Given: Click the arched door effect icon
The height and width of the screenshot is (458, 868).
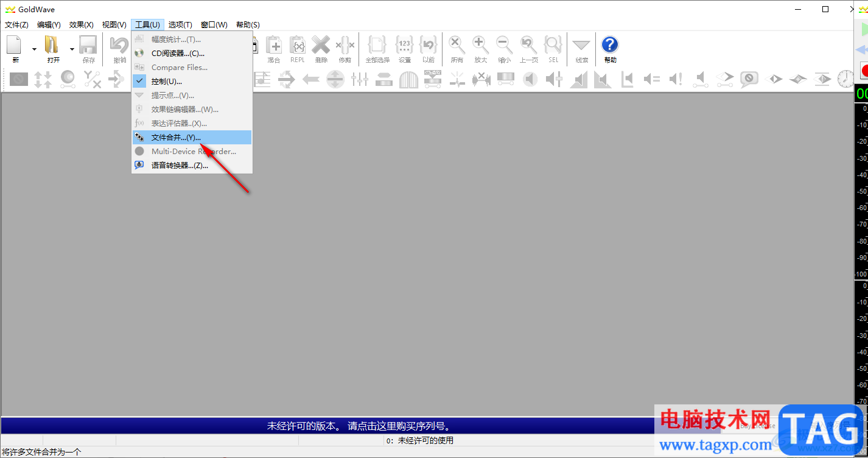Looking at the screenshot, I should point(408,79).
